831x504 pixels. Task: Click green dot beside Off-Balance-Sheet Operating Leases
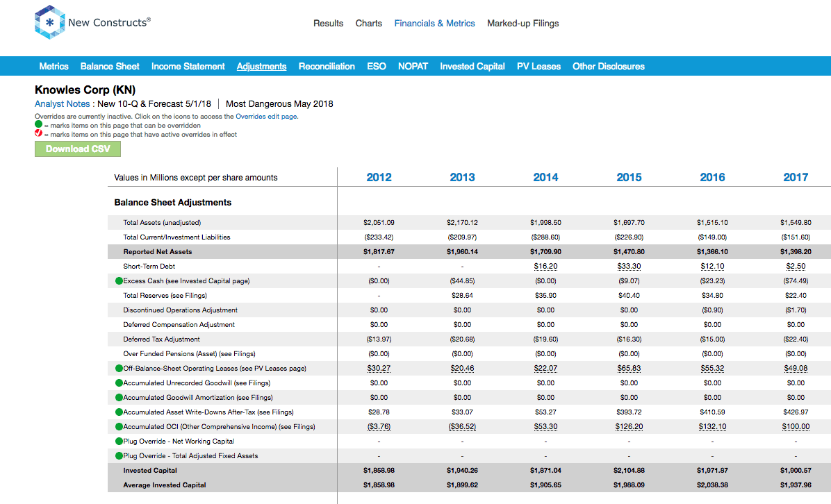coord(120,368)
